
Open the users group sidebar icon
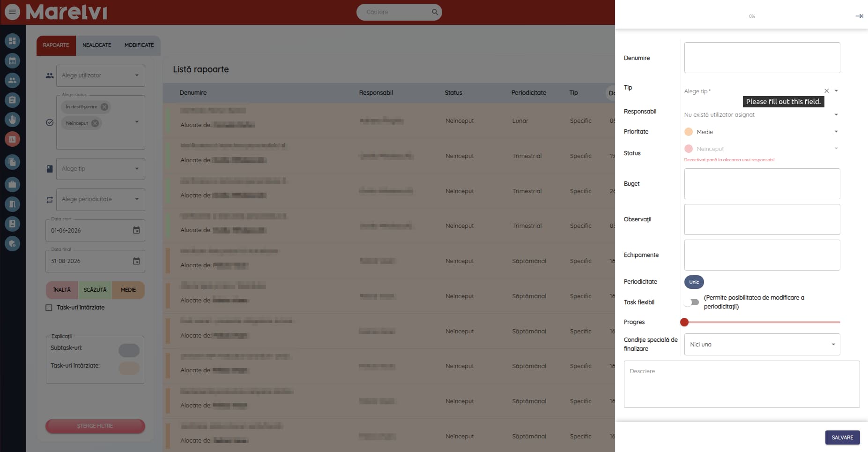coord(12,80)
